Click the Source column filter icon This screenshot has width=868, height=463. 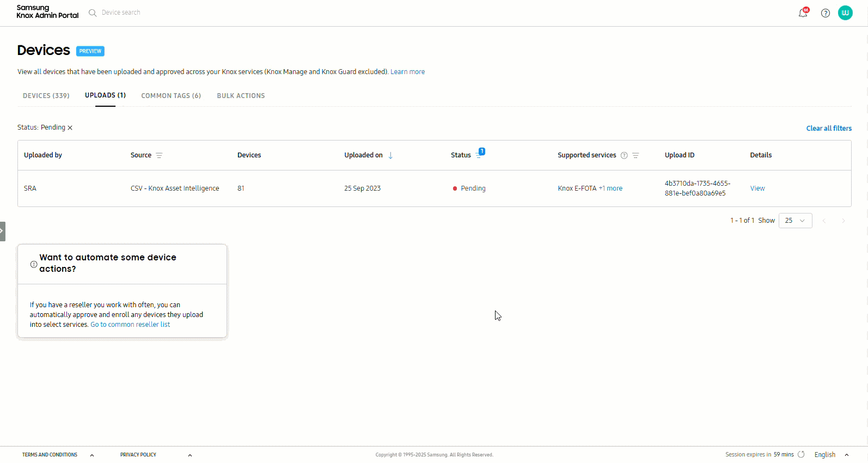pos(159,155)
